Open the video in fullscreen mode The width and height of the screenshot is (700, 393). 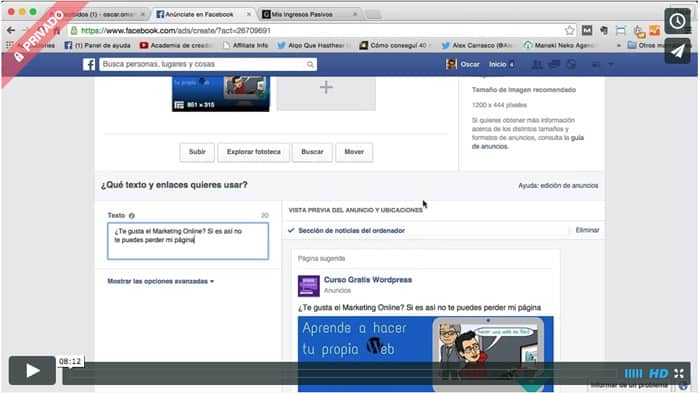pyautogui.click(x=679, y=373)
